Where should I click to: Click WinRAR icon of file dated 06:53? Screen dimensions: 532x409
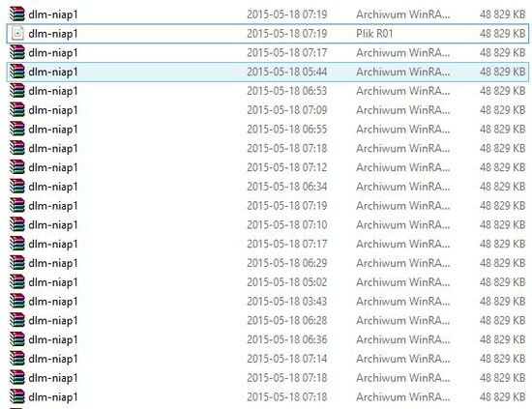(x=17, y=91)
